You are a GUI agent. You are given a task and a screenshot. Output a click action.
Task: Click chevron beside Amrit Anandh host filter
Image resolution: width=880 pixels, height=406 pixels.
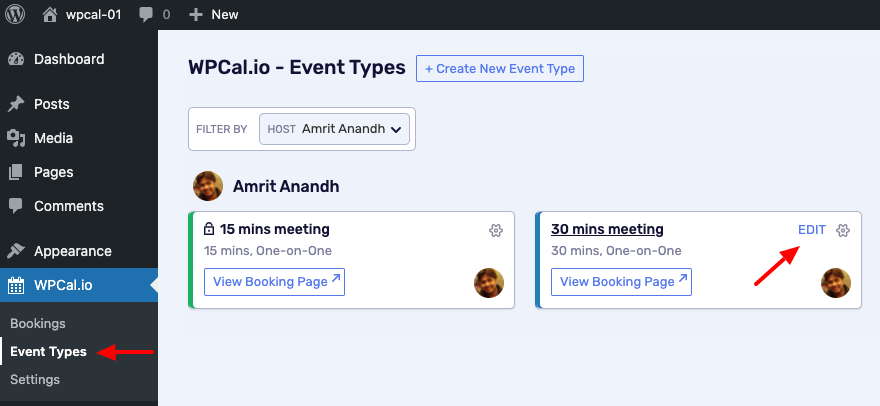click(x=396, y=130)
